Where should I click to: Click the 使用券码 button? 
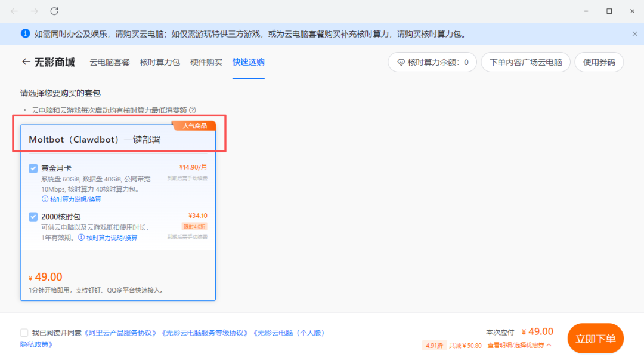point(599,62)
